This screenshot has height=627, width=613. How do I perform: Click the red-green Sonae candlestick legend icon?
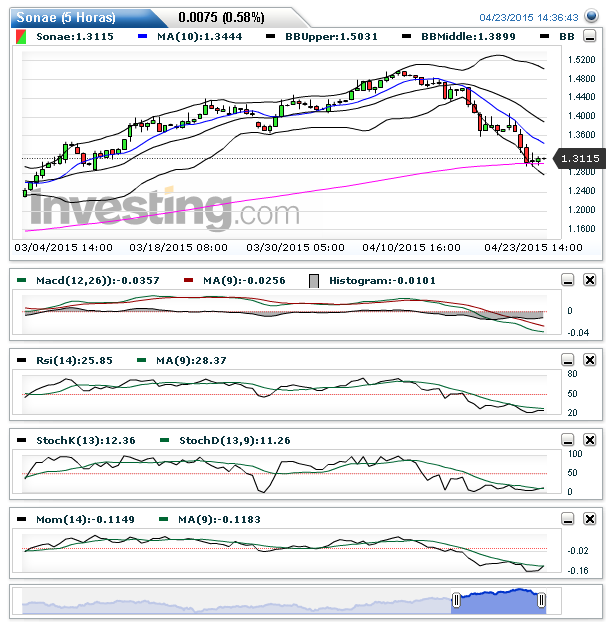(21, 37)
